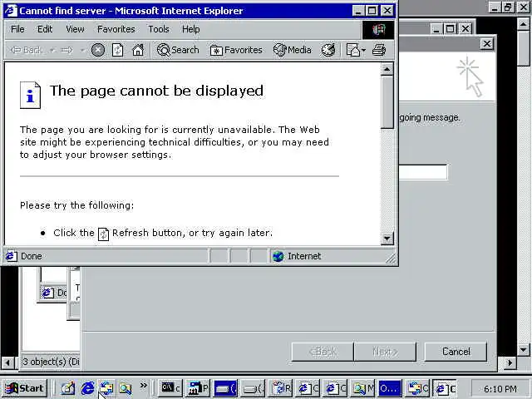Click the IE page vertical scroll thumb

pos(387,102)
